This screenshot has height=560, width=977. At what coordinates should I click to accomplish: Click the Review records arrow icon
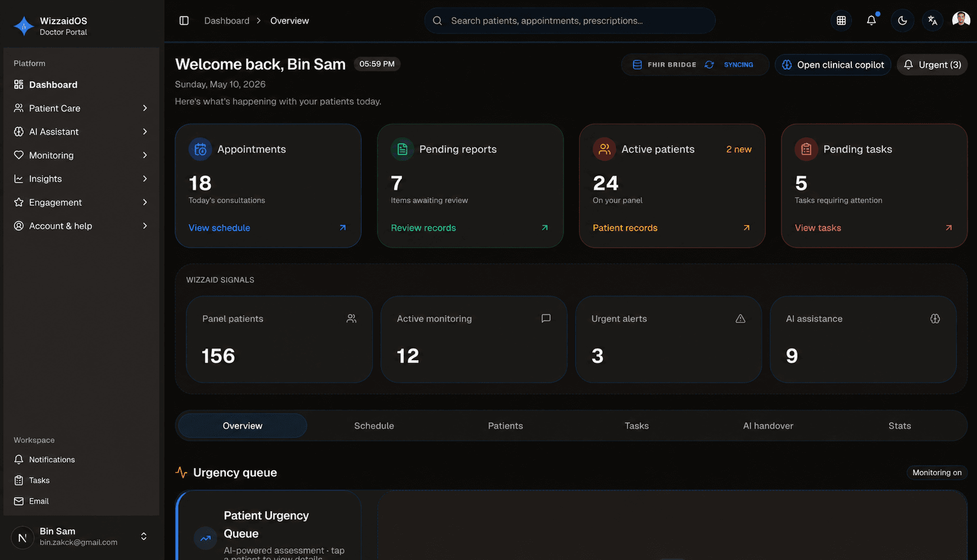click(545, 228)
